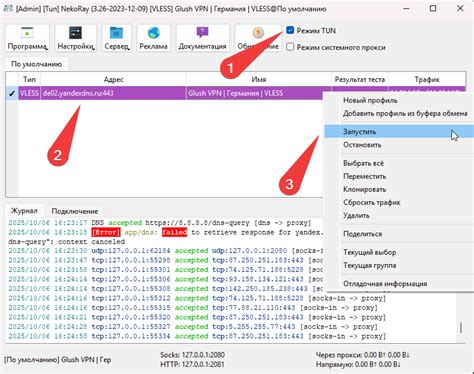Toggle the Режим TUN checkbox
474x374 pixels.
click(290, 30)
